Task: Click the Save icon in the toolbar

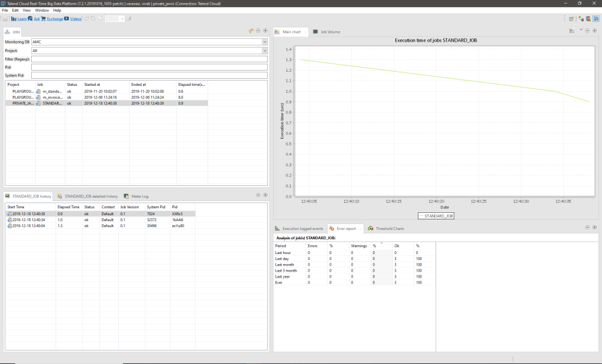Action: pyautogui.click(x=5, y=19)
